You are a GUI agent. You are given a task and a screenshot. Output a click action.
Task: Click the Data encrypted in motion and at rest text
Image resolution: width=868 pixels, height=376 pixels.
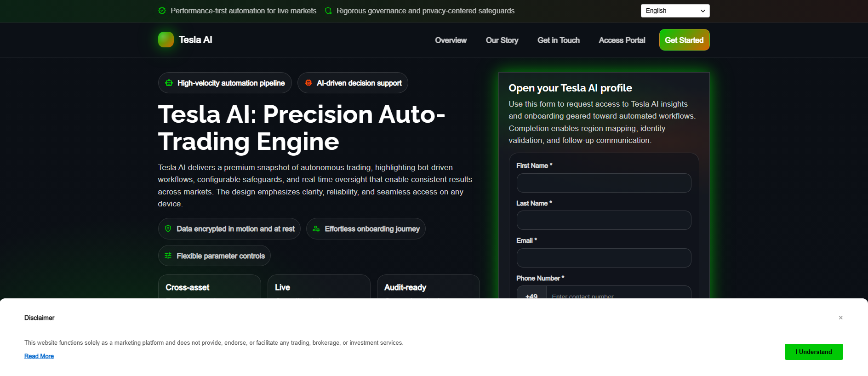(236, 229)
